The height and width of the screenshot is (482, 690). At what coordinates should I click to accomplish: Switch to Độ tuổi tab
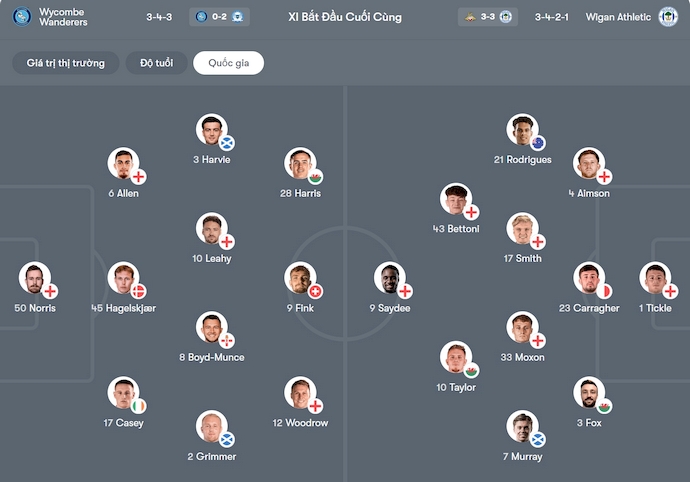[156, 63]
